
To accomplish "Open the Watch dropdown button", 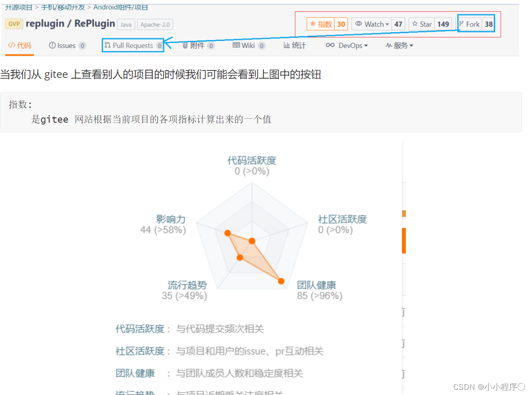I will coord(372,24).
